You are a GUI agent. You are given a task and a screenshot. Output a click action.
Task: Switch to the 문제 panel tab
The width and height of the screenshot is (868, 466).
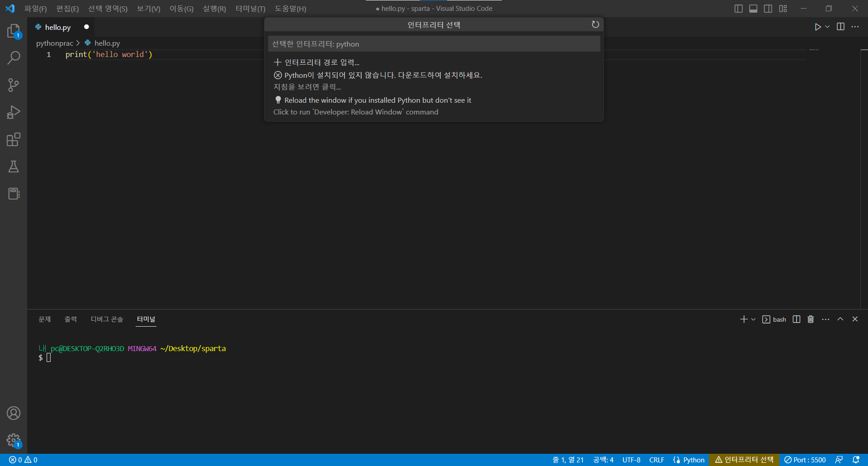click(x=45, y=319)
